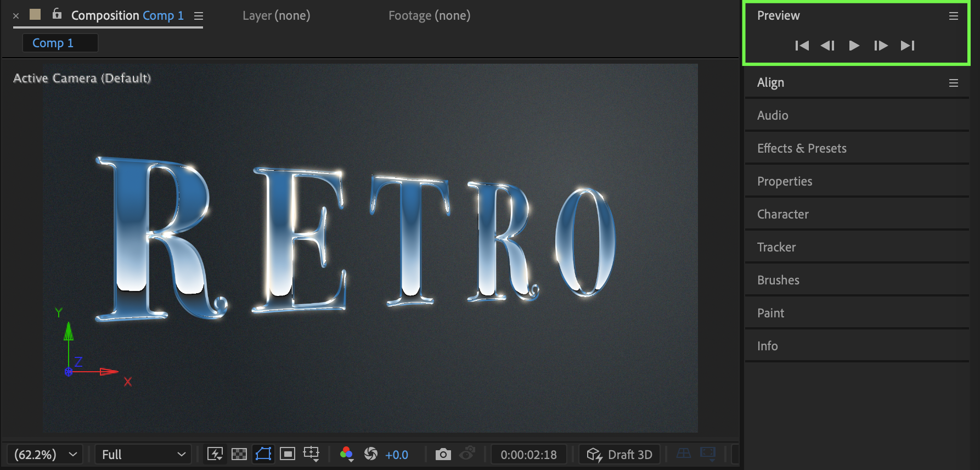Toggle the region of interest

(x=287, y=454)
